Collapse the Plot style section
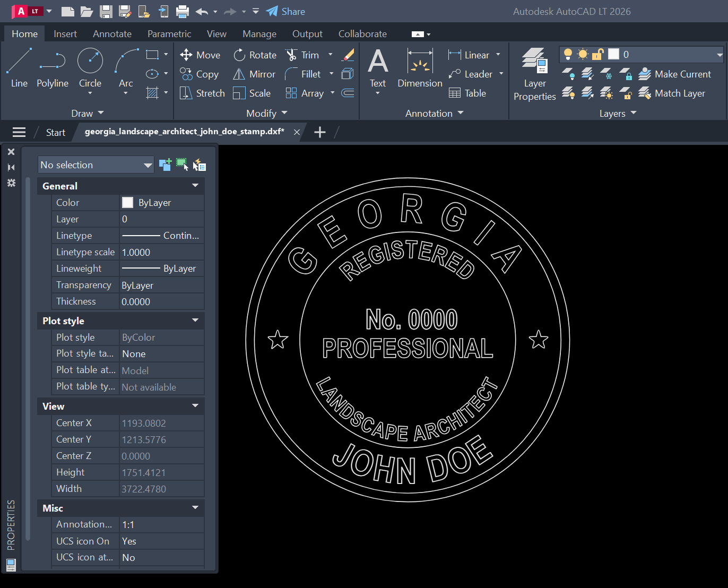The height and width of the screenshot is (588, 728). 195,321
